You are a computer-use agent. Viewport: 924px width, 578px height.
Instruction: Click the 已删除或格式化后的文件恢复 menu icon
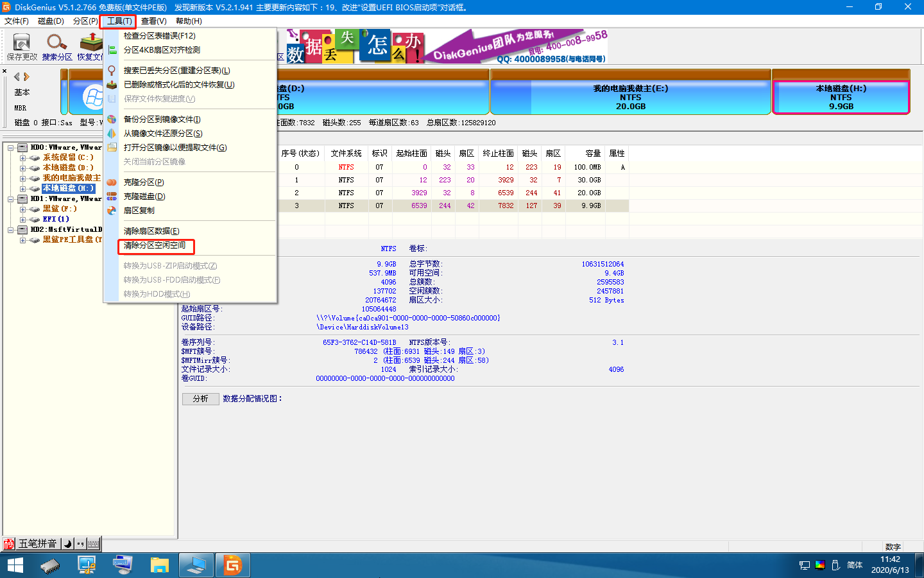(x=112, y=85)
